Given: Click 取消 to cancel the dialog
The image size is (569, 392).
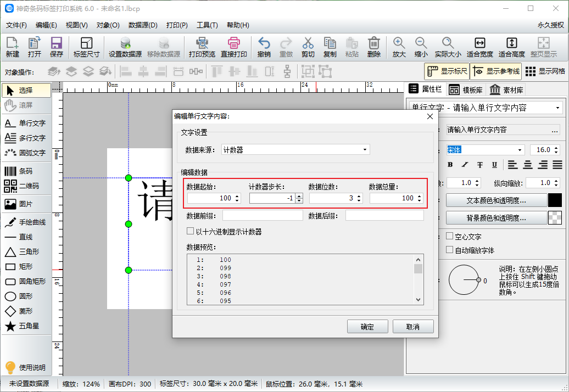Looking at the screenshot, I should [413, 326].
